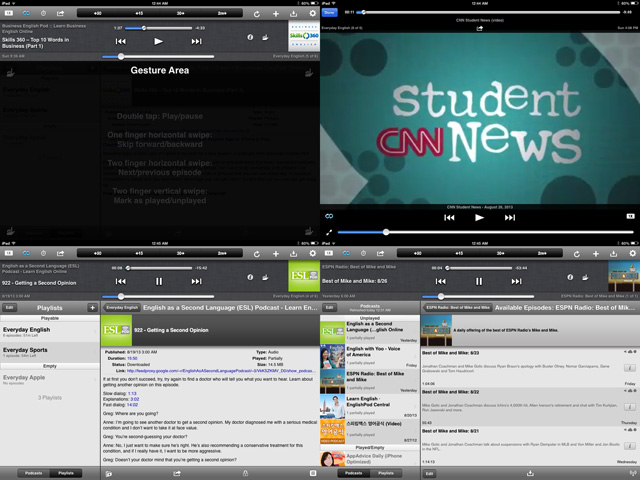Switch to Playlists tab in bottom-left screenshot
640x480 pixels.
pos(66,473)
